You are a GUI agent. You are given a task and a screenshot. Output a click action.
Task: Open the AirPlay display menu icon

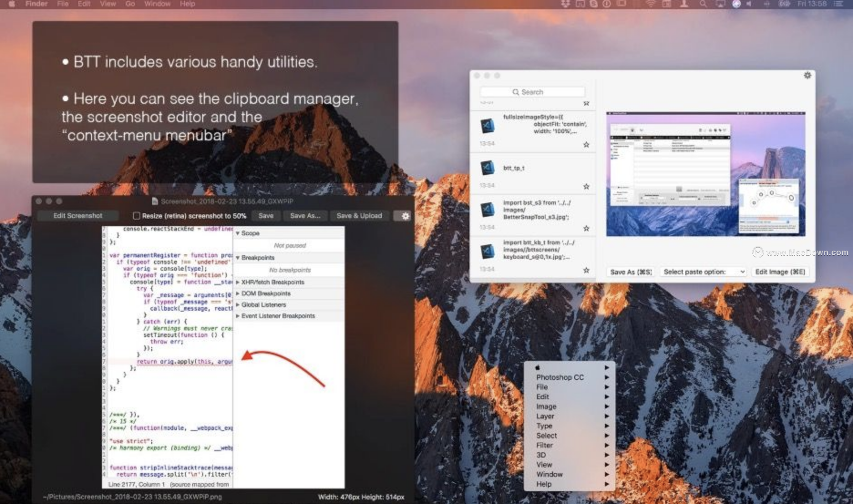point(720,4)
